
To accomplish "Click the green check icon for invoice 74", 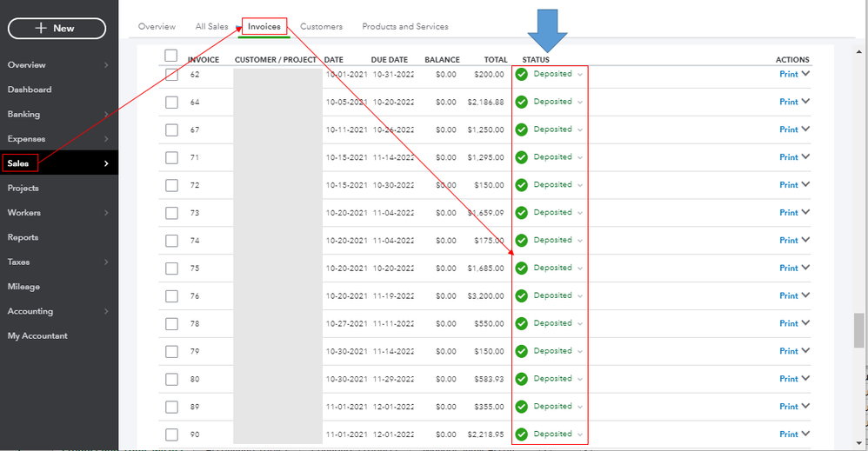I will (x=522, y=240).
